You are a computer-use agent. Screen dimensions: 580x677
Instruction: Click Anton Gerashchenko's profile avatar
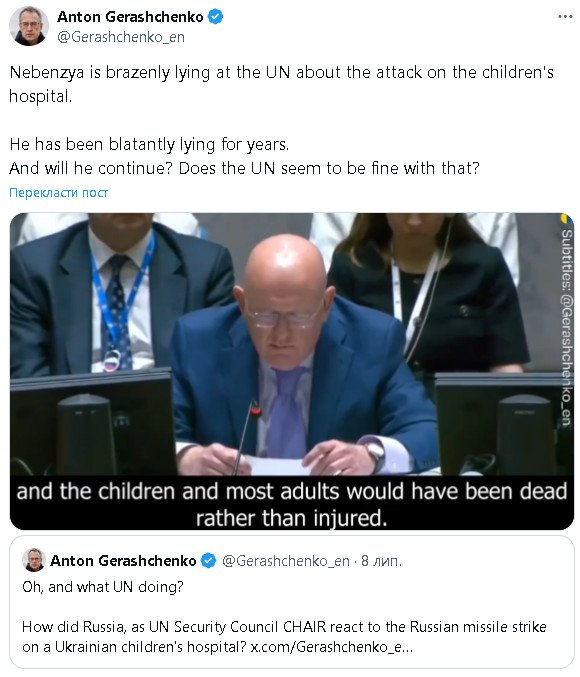click(x=29, y=26)
